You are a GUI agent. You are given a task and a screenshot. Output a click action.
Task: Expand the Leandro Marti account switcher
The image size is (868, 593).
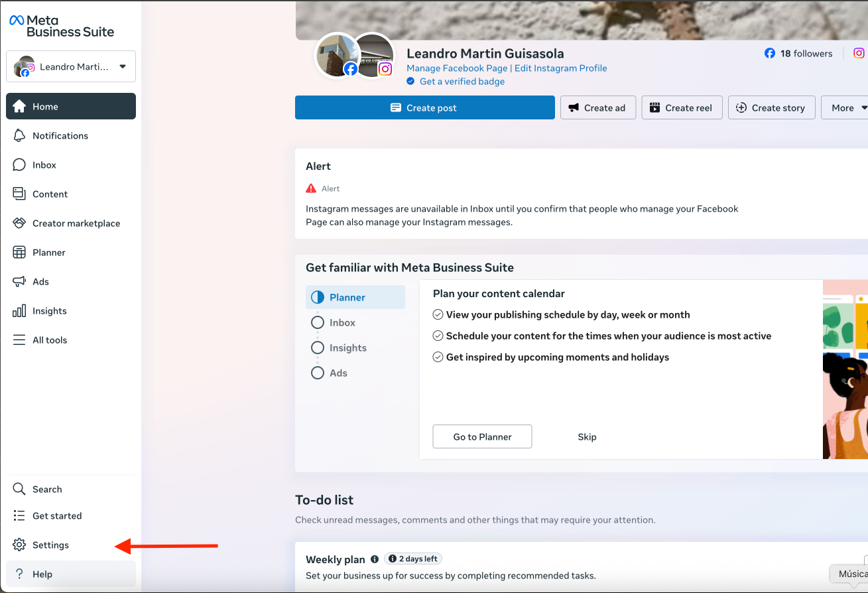71,66
